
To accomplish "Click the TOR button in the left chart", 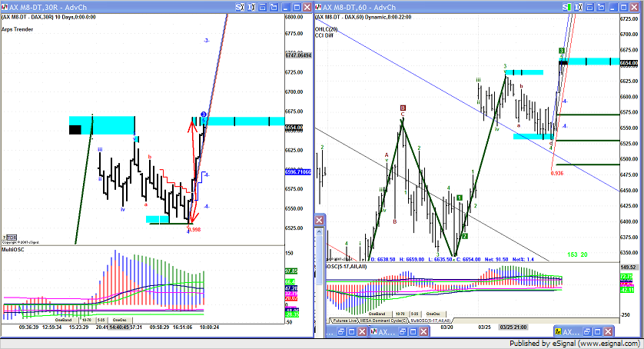I will (11, 238).
